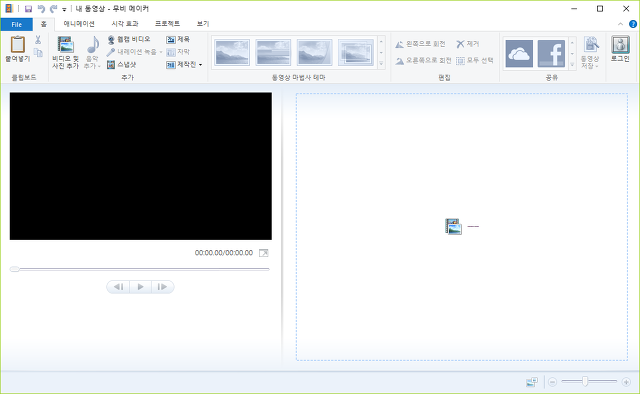Rotate right (오른쪽으로 회전)

point(423,60)
